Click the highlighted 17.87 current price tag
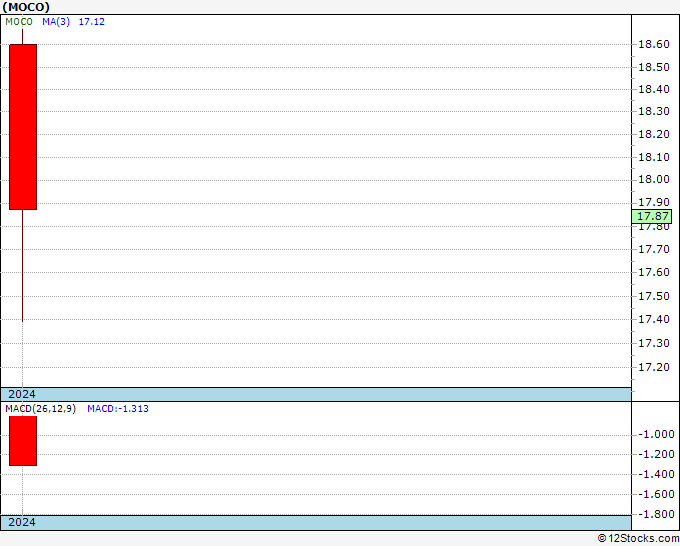 pos(652,216)
